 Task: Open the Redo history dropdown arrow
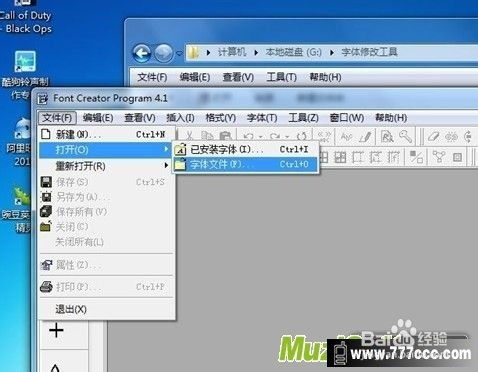(287, 137)
